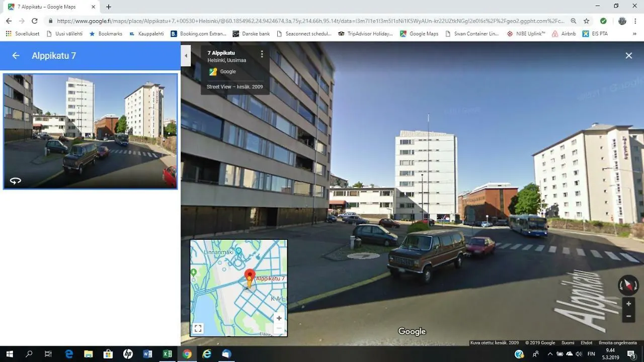
Task: Open the EIS PTA bookmark
Action: click(595, 34)
